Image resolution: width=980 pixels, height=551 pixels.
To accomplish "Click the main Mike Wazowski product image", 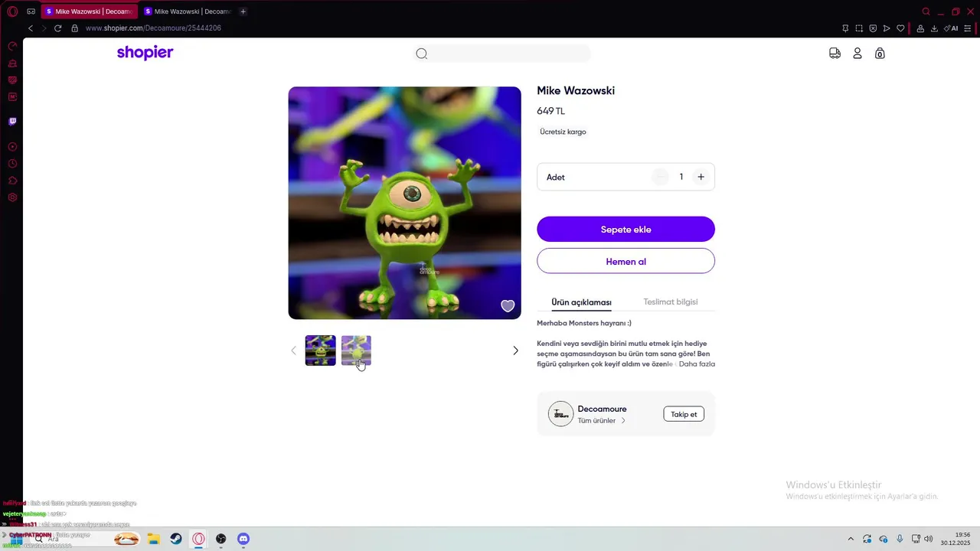I will 404,203.
